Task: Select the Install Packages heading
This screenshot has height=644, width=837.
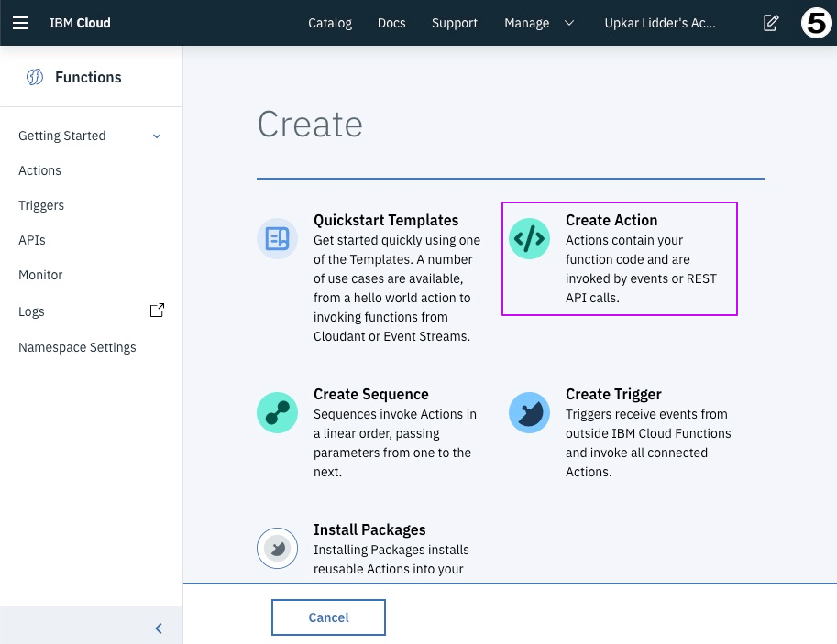Action: pos(369,529)
